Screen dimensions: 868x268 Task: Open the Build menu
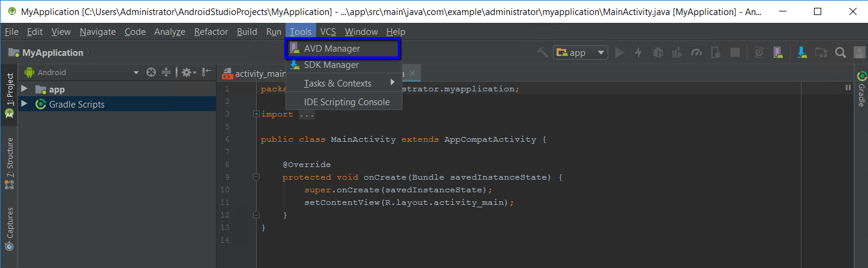point(247,32)
